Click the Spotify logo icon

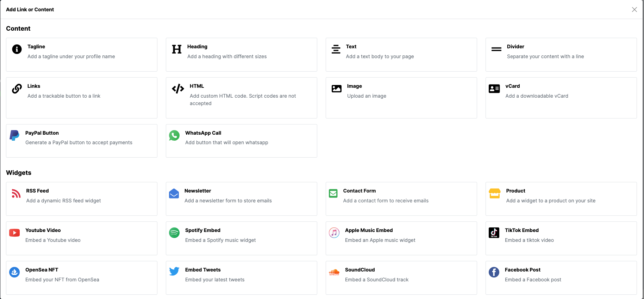click(x=174, y=233)
